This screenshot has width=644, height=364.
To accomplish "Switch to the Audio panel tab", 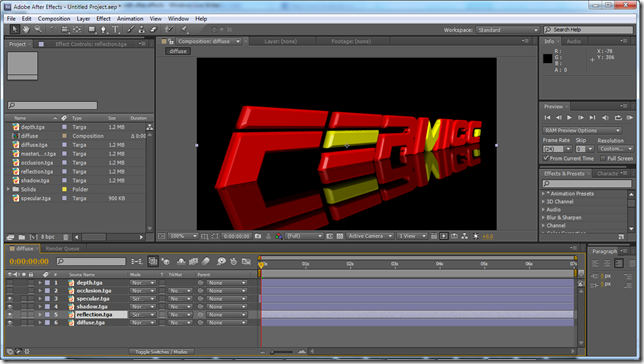I will (573, 41).
